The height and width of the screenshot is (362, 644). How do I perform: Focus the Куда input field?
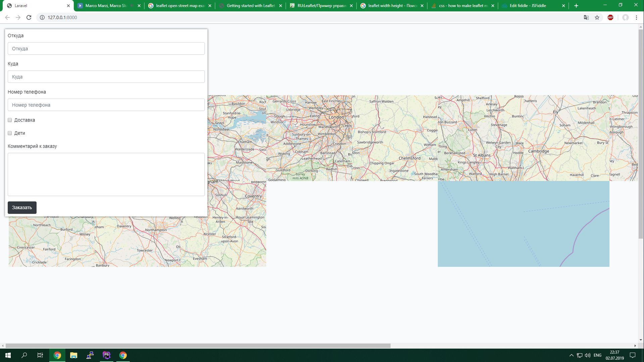pos(106,77)
